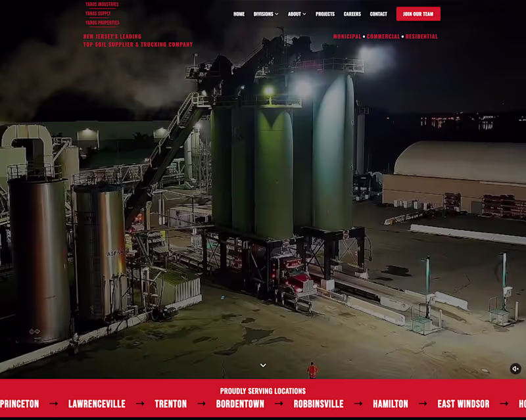The height and width of the screenshot is (420, 526).
Task: Open the Yaros Properties link
Action: (x=103, y=22)
